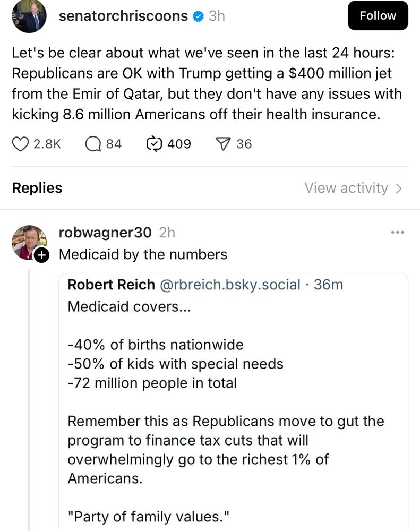420x531 pixels.
Task: Open the senatorchriscoons username link
Action: (123, 16)
